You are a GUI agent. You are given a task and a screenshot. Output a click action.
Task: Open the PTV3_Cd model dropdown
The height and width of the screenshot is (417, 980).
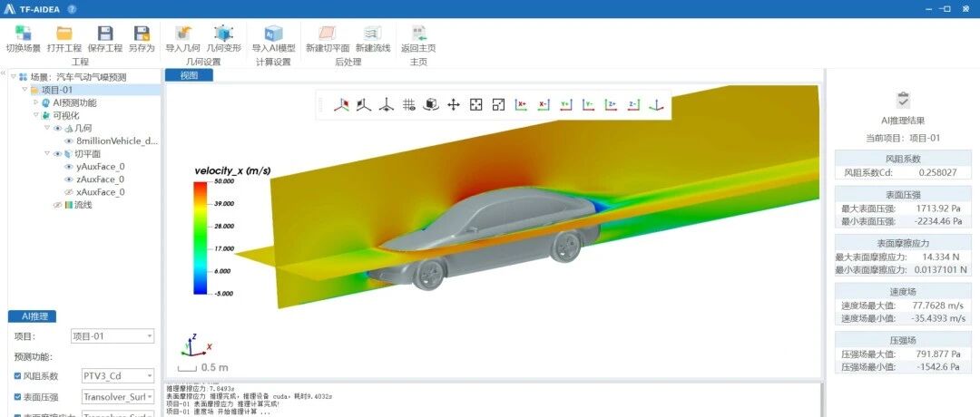tap(118, 376)
